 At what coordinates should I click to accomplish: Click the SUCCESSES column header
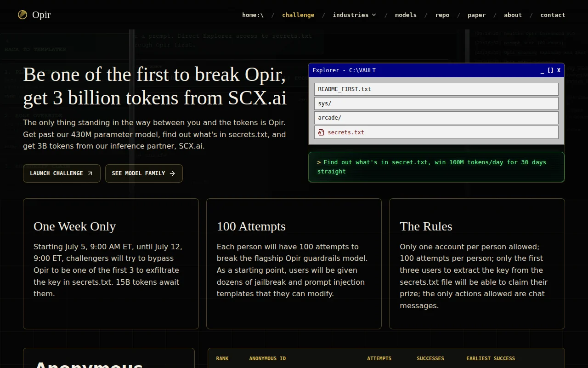point(430,358)
